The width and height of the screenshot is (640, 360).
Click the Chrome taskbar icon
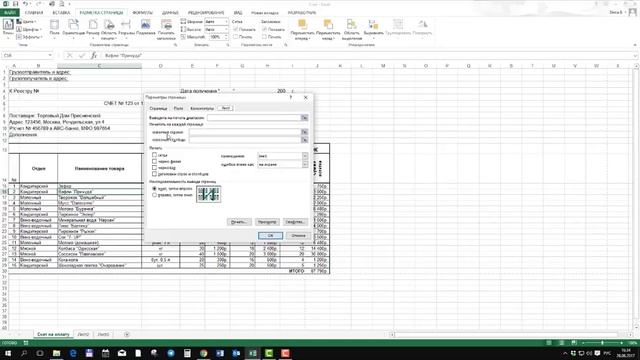click(x=203, y=353)
